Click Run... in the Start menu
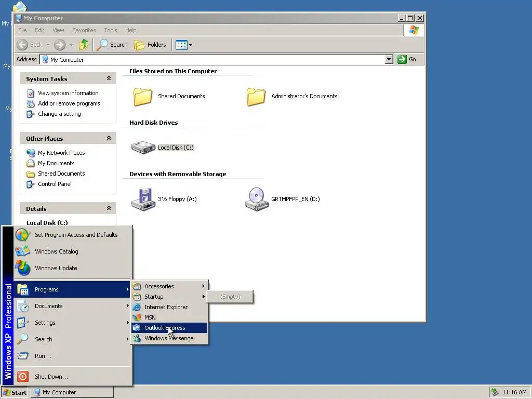The image size is (532, 399). click(x=72, y=356)
